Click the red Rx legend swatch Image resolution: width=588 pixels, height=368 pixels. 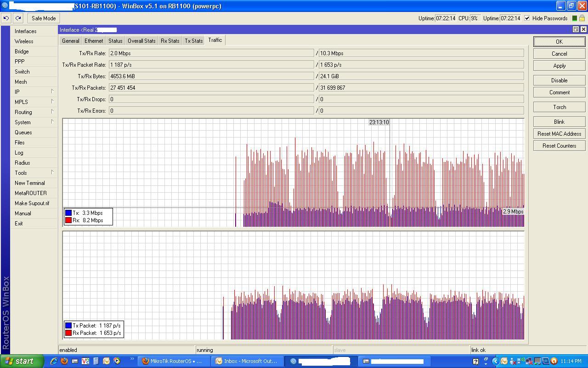tap(68, 220)
